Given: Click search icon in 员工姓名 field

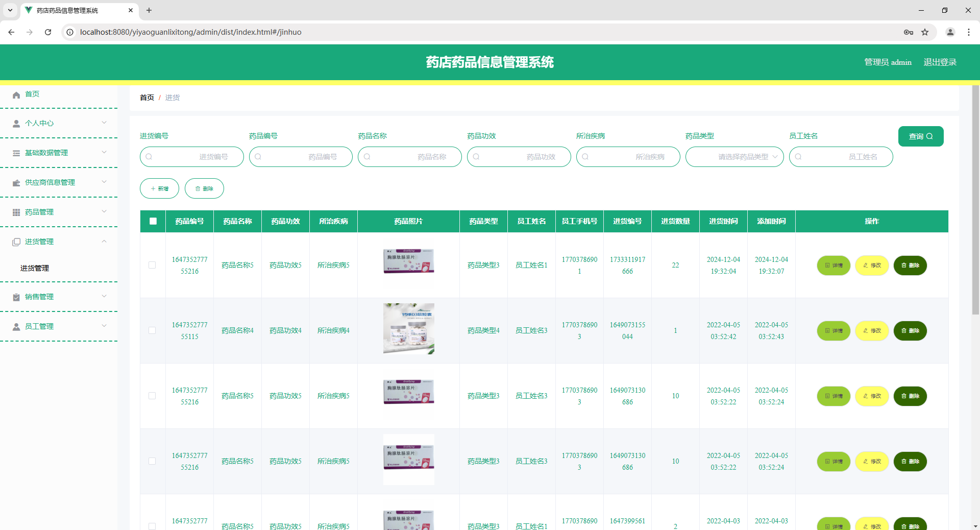Looking at the screenshot, I should tap(798, 157).
